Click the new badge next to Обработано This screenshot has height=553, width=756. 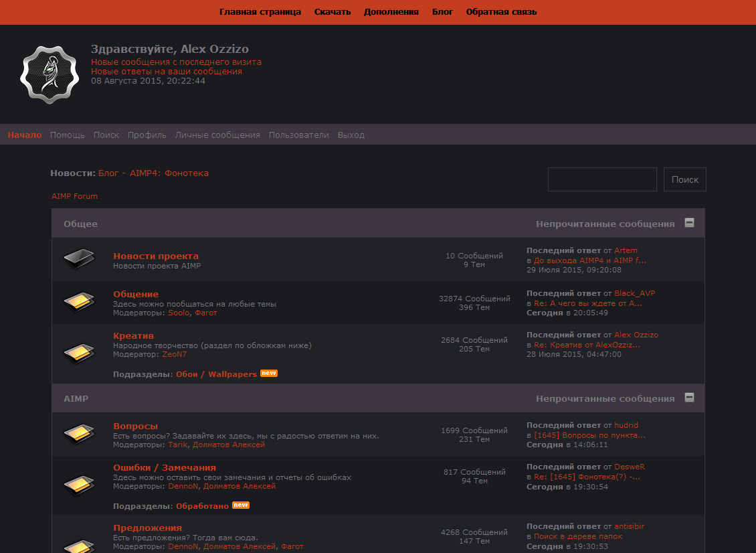(241, 505)
